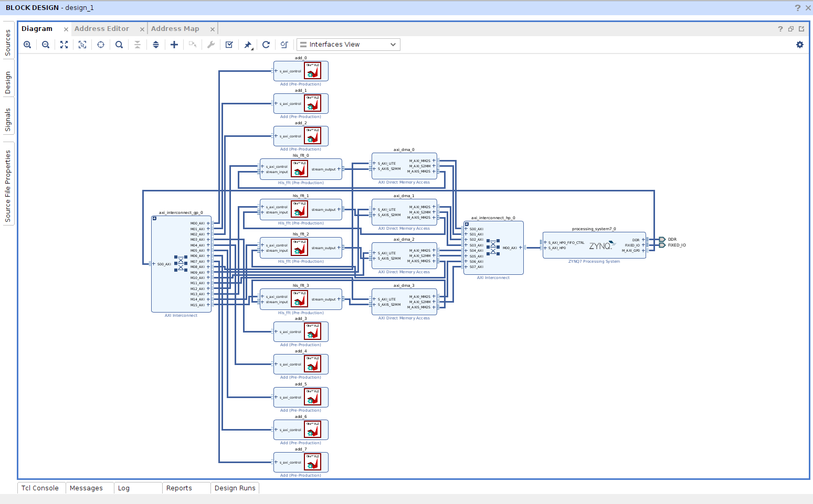
Task: Expand the M00_AXI port on axi_interconnect_gp_0
Action: click(208, 222)
